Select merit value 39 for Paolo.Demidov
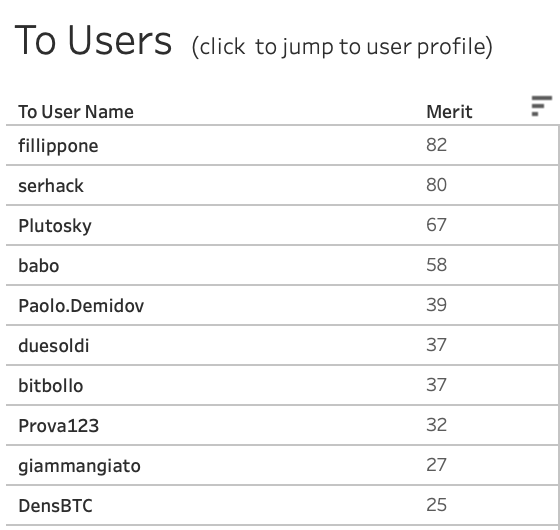Viewport: 560px width, 530px height. 436,305
